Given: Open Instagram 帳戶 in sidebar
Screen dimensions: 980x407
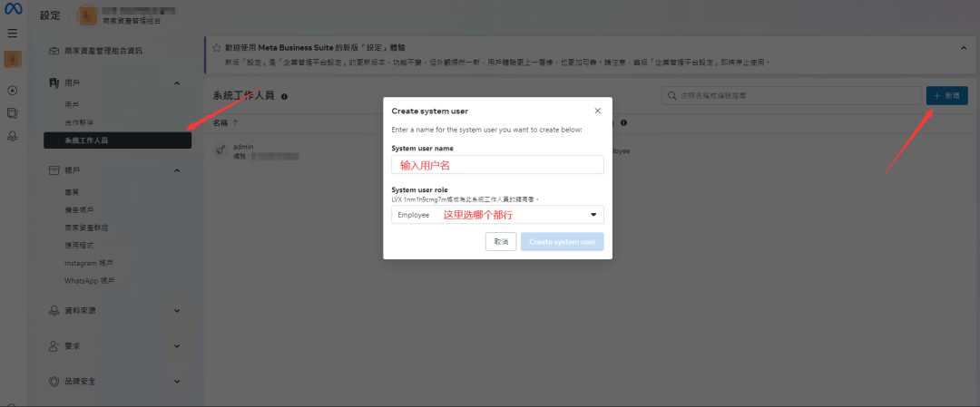Looking at the screenshot, I should 89,264.
